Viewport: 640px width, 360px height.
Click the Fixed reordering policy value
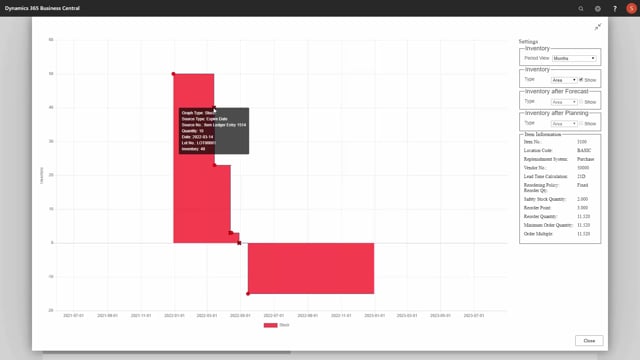(x=582, y=185)
